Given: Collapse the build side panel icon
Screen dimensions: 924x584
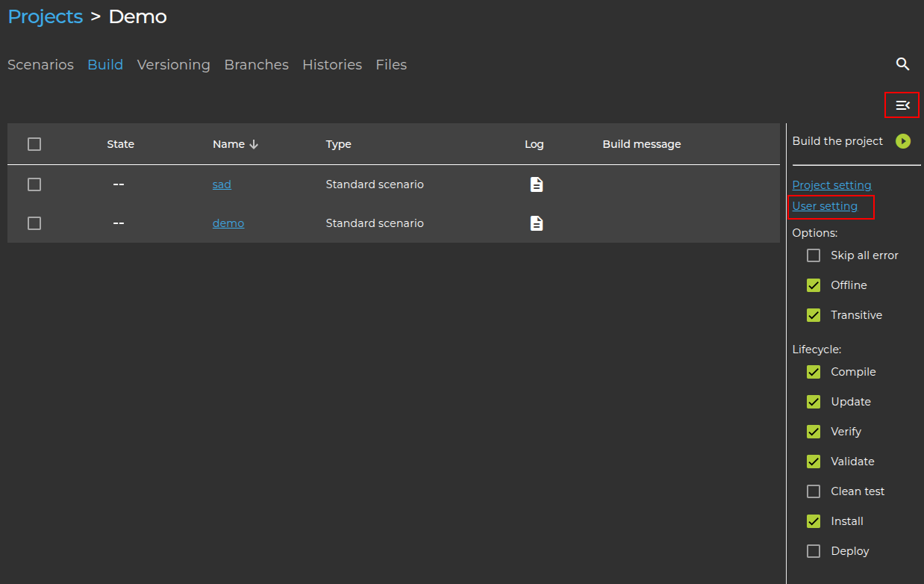Looking at the screenshot, I should coord(902,105).
